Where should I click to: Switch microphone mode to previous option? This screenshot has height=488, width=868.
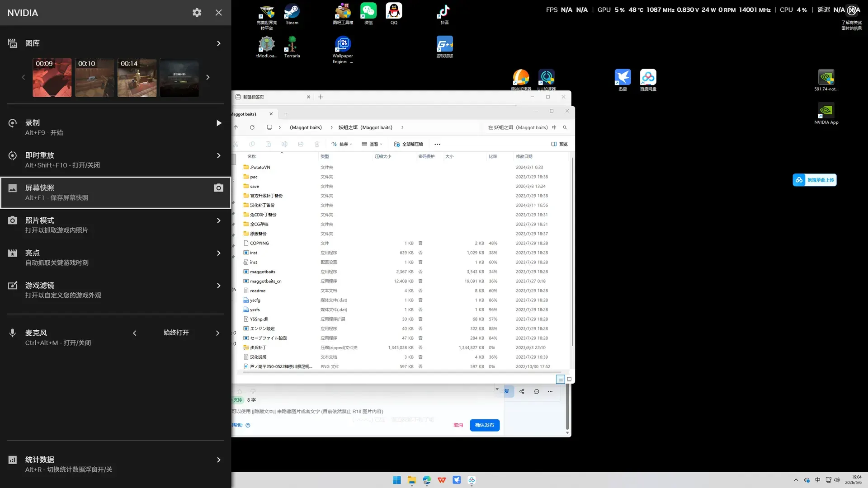point(134,333)
